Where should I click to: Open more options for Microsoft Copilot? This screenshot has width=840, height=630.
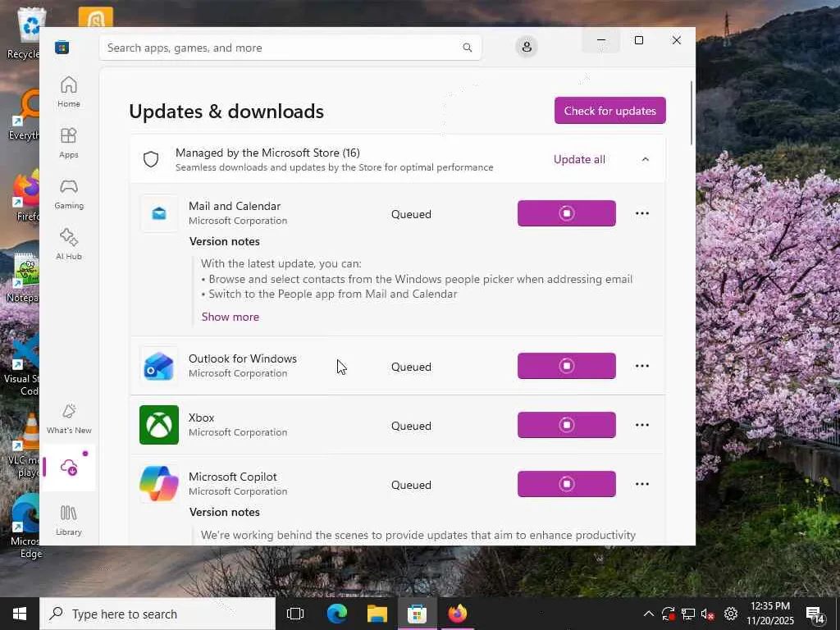641,484
